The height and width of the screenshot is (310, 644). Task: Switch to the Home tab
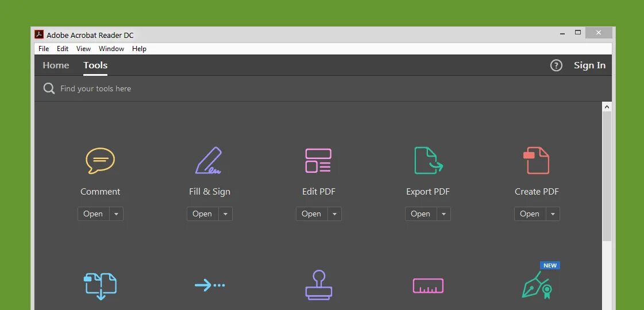(x=56, y=65)
